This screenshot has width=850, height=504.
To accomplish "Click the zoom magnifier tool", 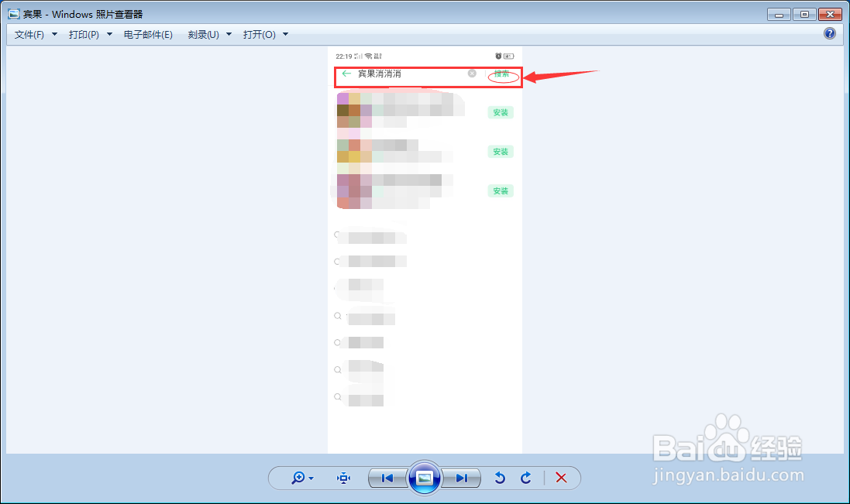I will pyautogui.click(x=298, y=478).
